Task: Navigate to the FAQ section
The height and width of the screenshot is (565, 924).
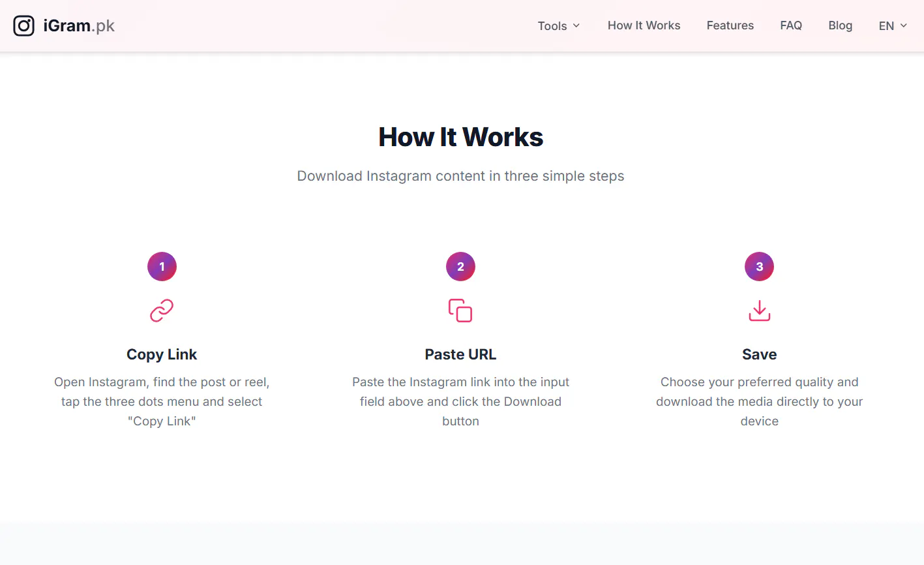Action: tap(791, 25)
